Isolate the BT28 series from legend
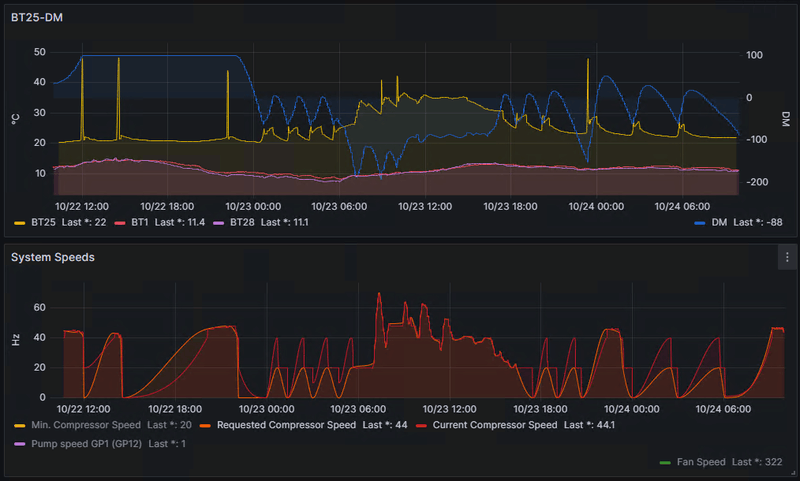Viewport: 800px width, 481px height. pos(242,222)
